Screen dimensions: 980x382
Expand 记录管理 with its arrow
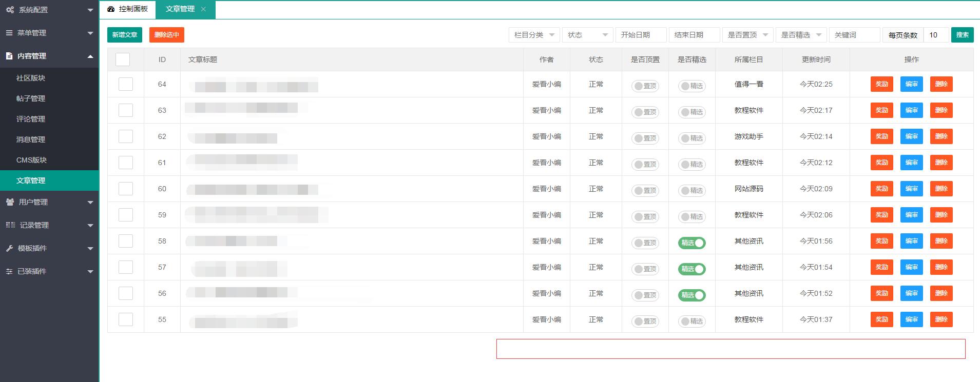pos(90,226)
